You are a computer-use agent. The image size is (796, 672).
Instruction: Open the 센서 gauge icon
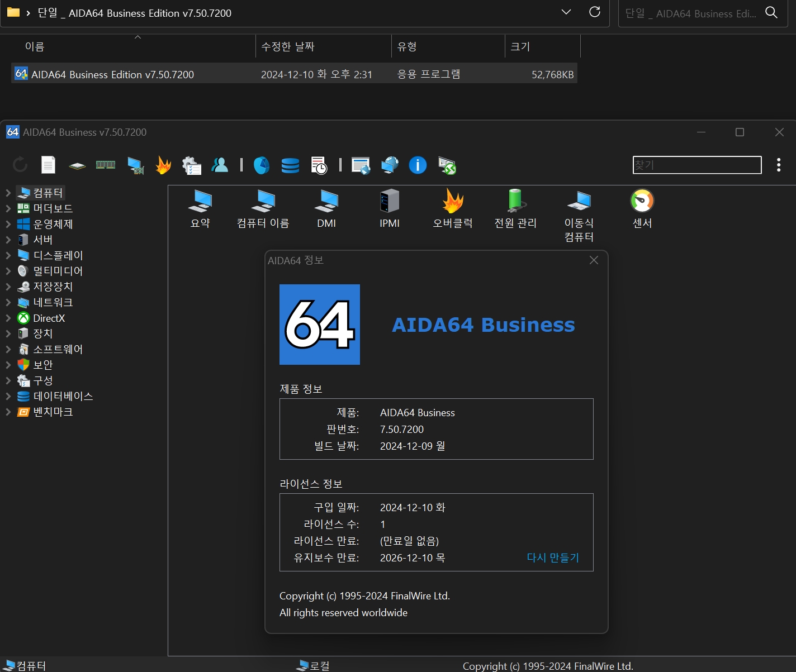[x=642, y=209]
